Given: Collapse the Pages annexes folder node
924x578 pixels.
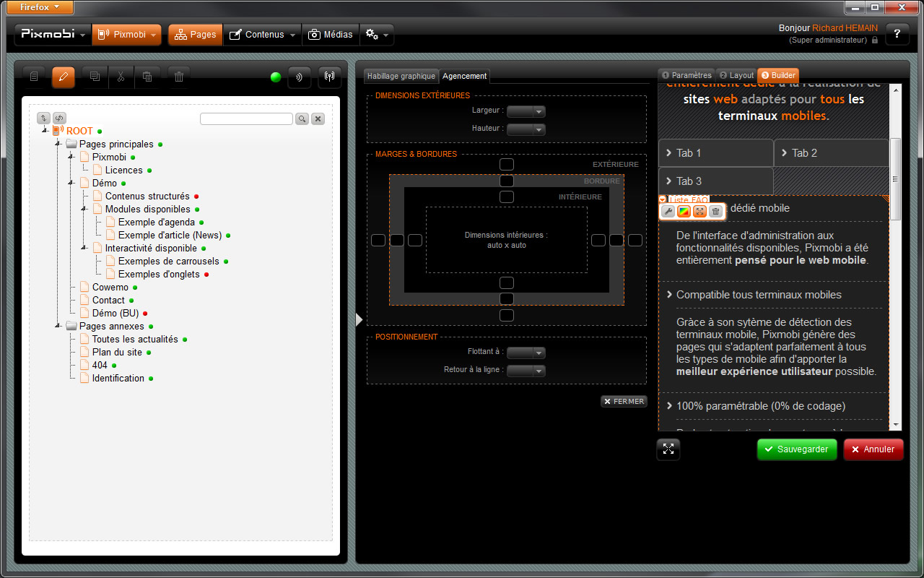Looking at the screenshot, I should tap(58, 326).
